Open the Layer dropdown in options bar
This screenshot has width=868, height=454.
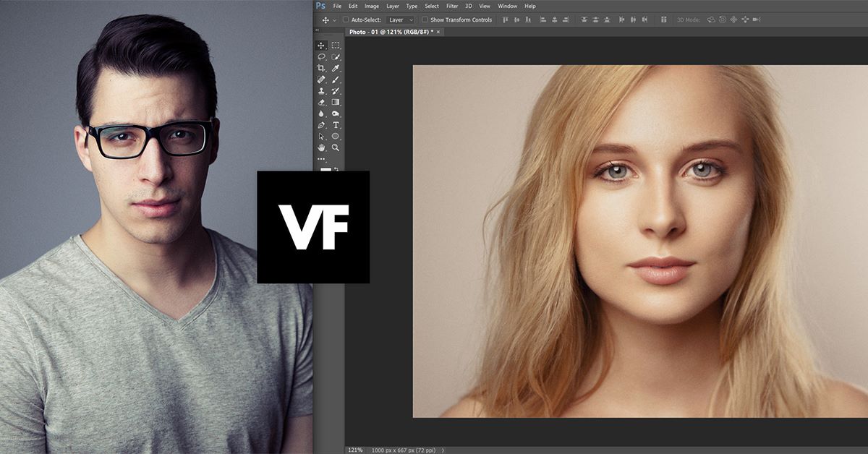400,20
